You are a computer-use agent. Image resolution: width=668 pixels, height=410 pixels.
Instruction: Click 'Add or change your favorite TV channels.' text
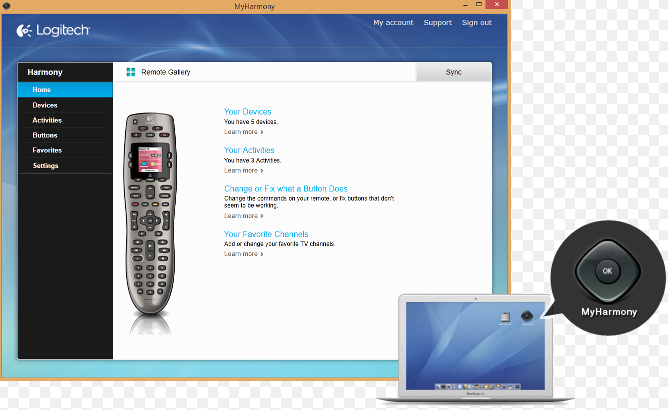(x=279, y=244)
